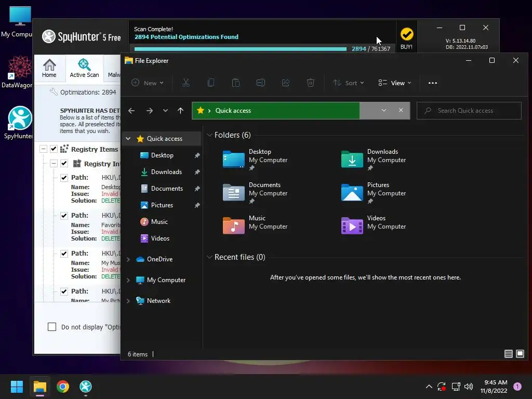
Task: Open the address bar history dropdown
Action: [x=384, y=110]
